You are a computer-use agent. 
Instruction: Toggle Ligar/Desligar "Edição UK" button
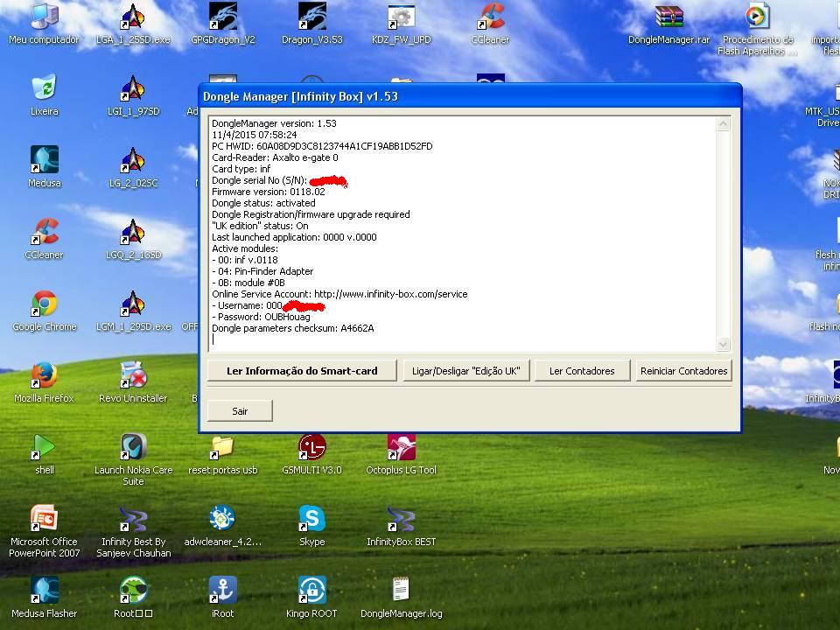[466, 371]
